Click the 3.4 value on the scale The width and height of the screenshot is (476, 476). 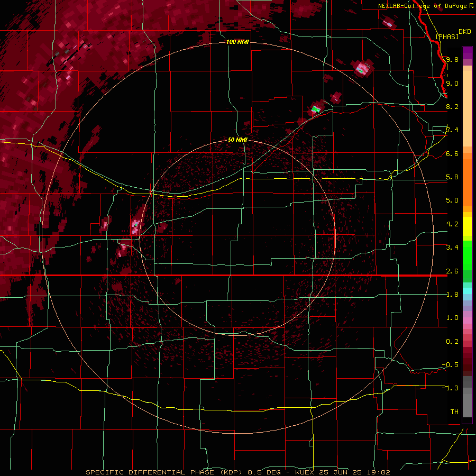pos(452,248)
